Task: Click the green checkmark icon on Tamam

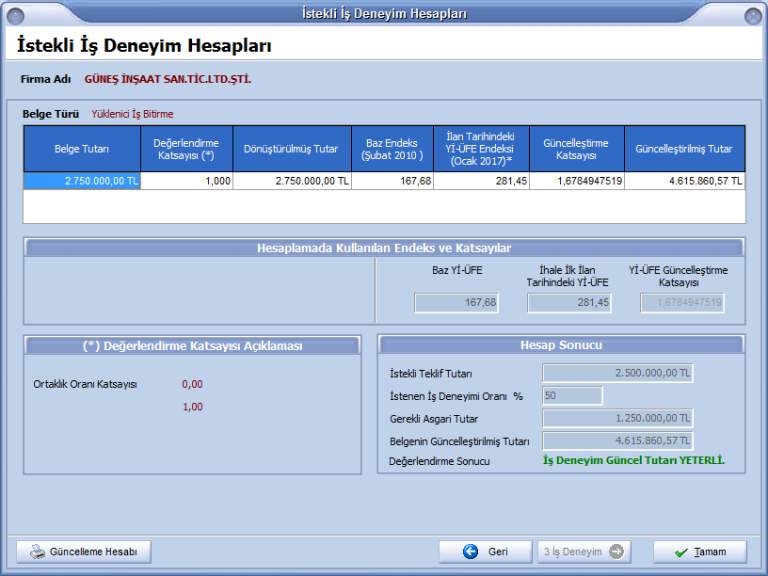Action: (681, 552)
